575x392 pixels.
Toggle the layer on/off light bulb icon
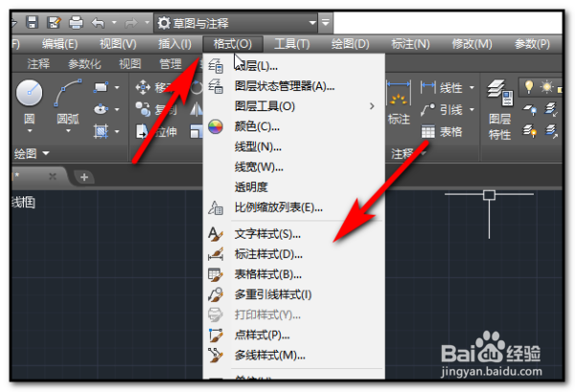coord(529,87)
